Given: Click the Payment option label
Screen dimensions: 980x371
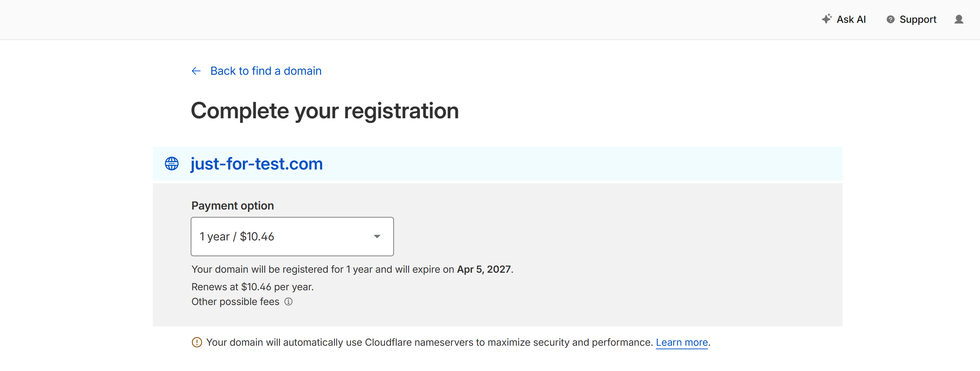Looking at the screenshot, I should point(232,206).
